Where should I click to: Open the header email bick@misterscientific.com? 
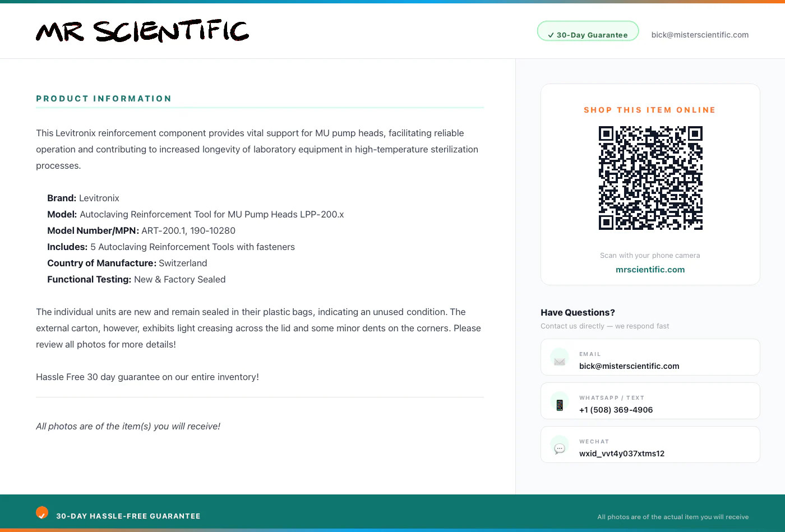coord(700,35)
